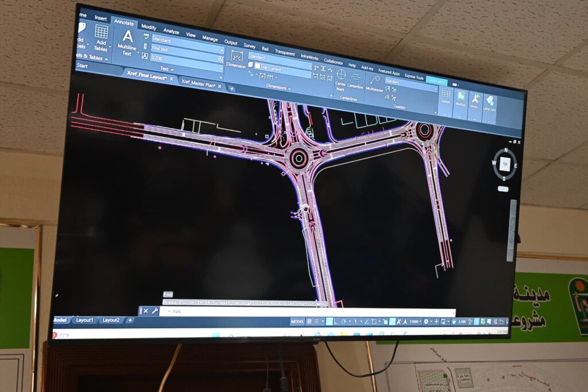The height and width of the screenshot is (392, 588).
Task: Click the Multiline Text tool
Action: [127, 41]
